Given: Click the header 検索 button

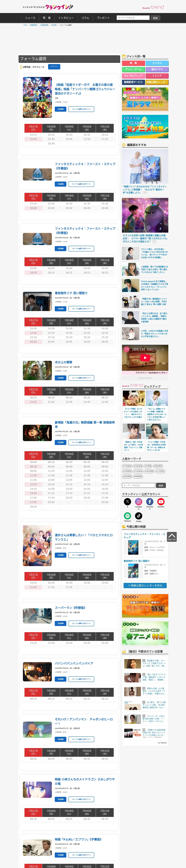Looking at the screenshot, I should click(x=155, y=18).
